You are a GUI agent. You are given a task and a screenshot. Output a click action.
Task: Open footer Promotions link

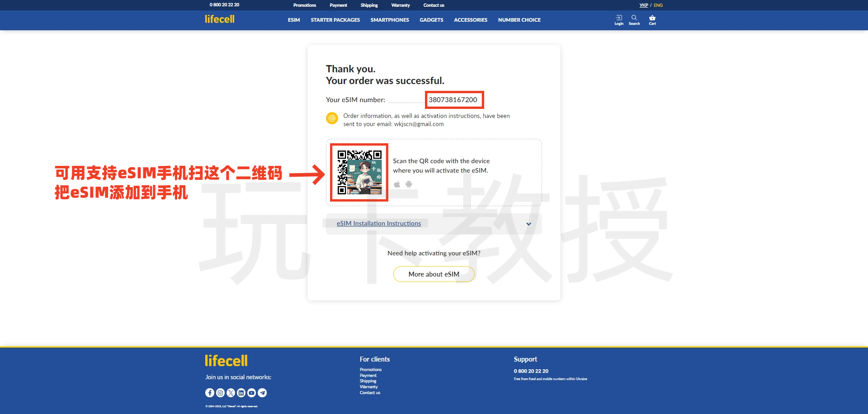371,370
